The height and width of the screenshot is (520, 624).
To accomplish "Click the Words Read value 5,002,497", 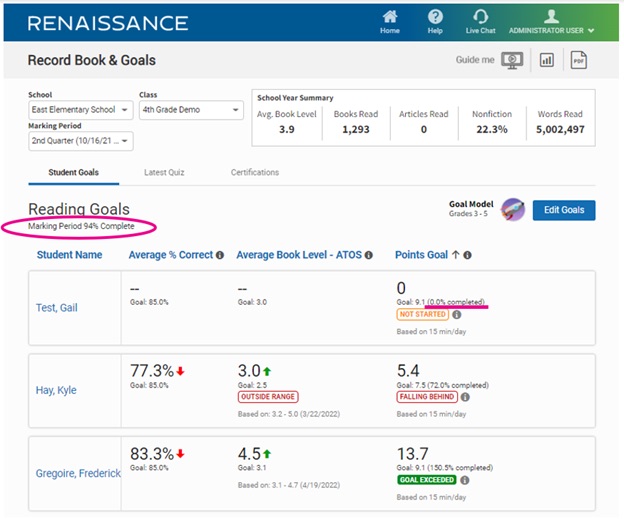I will [x=560, y=130].
